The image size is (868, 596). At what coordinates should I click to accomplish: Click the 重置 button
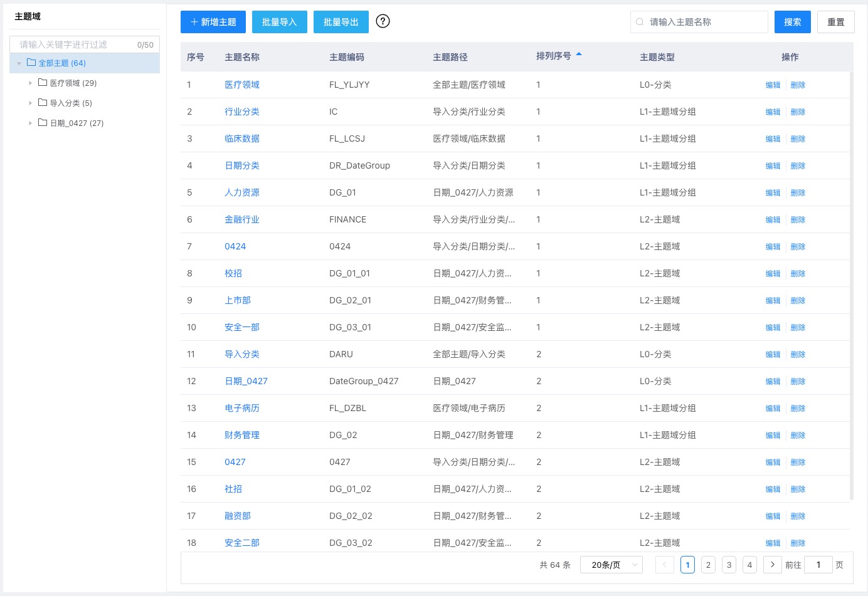(835, 21)
